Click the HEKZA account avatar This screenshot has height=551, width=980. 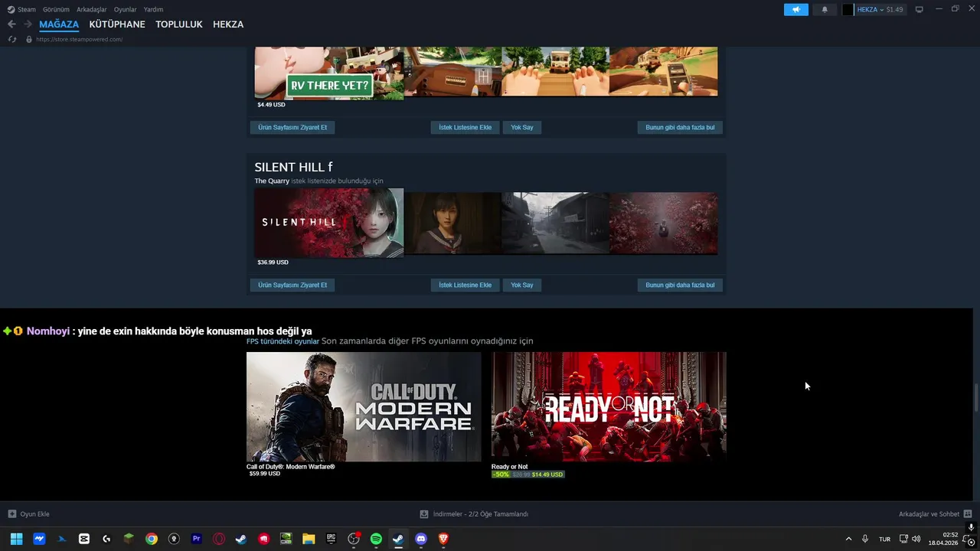point(848,9)
